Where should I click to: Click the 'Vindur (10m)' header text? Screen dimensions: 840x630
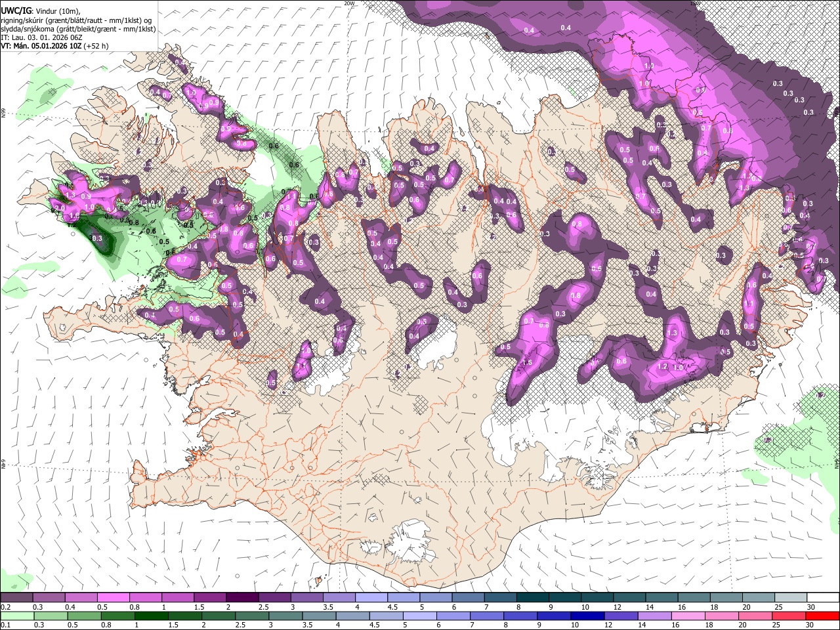click(x=58, y=11)
